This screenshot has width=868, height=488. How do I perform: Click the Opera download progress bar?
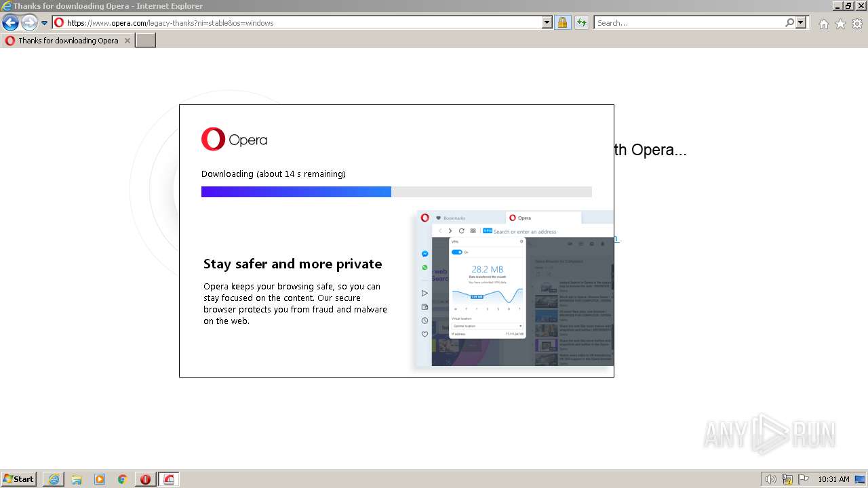click(397, 192)
